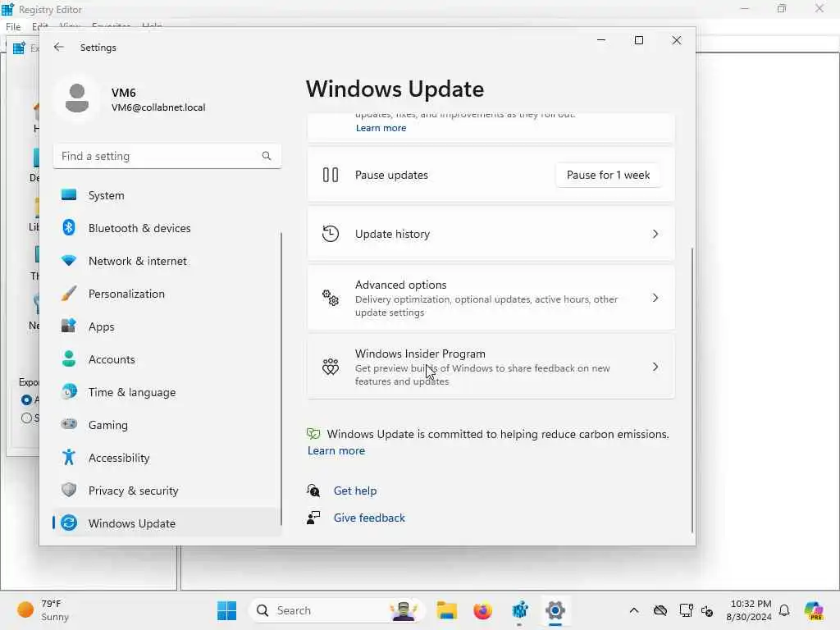This screenshot has height=630, width=840.
Task: Open the Give feedback link
Action: 369,518
